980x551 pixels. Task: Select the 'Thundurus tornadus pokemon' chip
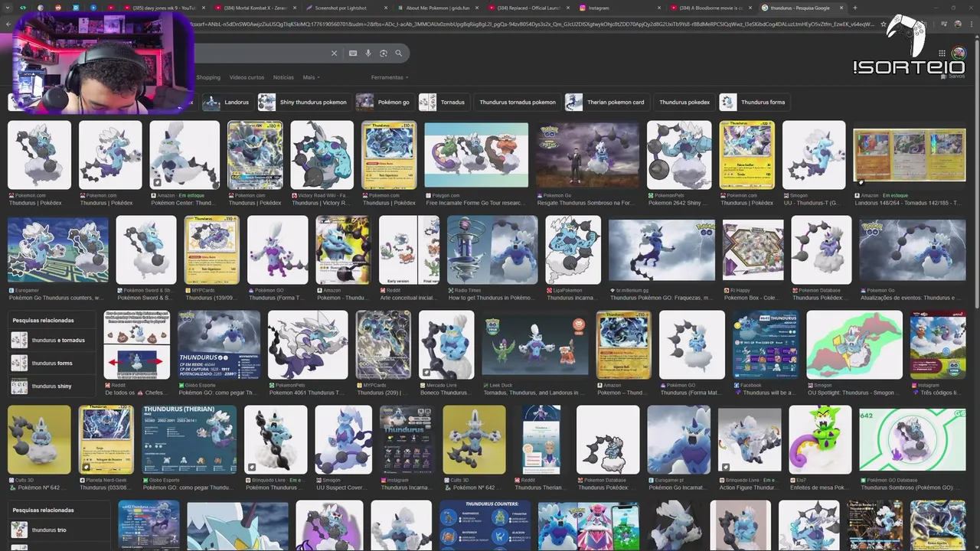pos(517,102)
